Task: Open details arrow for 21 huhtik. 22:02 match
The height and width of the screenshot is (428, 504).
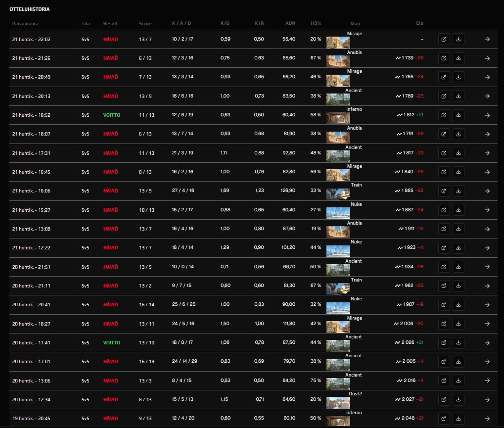Action: 487,39
